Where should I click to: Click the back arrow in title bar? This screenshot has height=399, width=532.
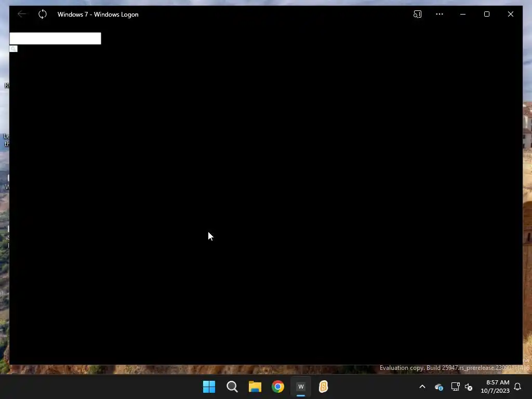tap(22, 14)
